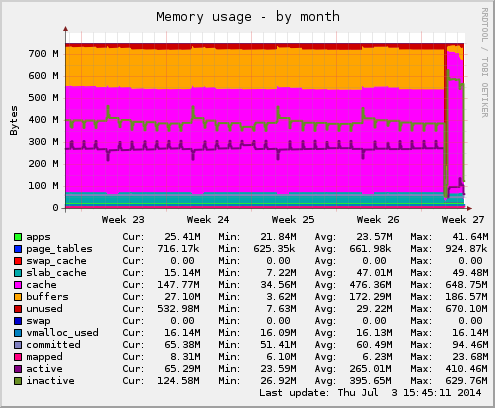Click the orange buffers legend swatch
This screenshot has width=495, height=408.
pos(18,297)
